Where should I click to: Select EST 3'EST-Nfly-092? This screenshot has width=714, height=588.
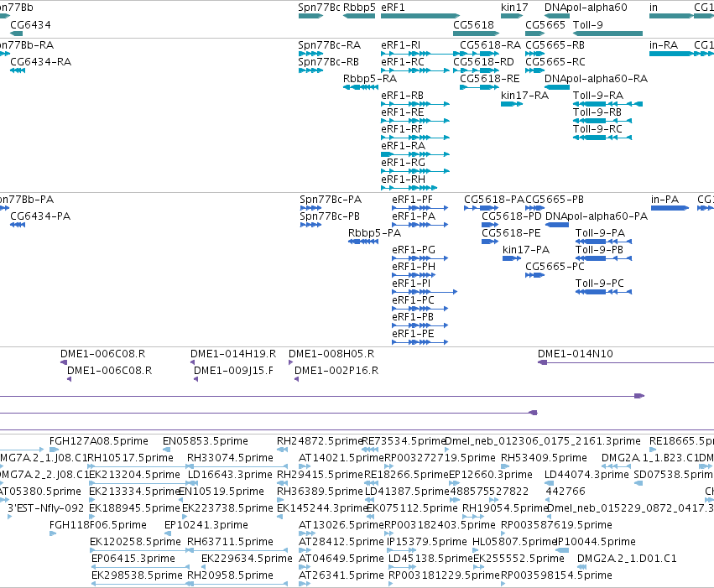pyautogui.click(x=45, y=508)
